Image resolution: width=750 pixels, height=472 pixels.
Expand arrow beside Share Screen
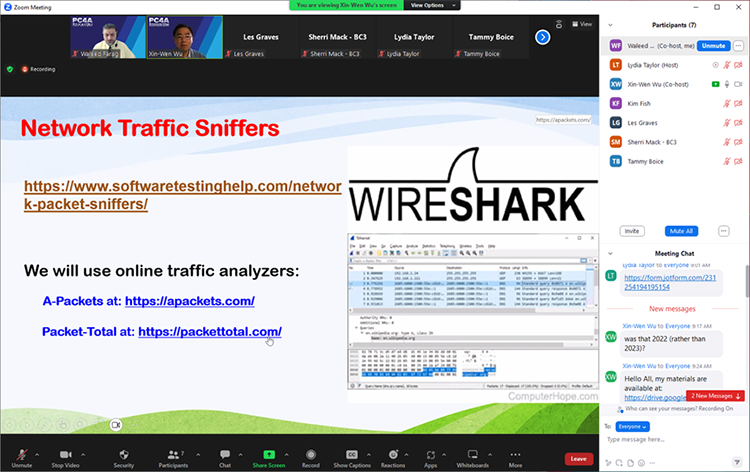click(287, 454)
